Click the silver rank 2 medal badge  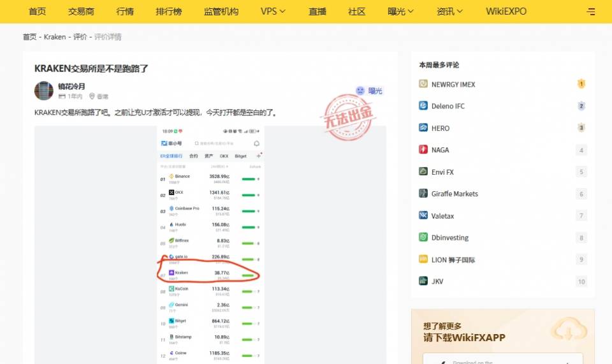(581, 106)
